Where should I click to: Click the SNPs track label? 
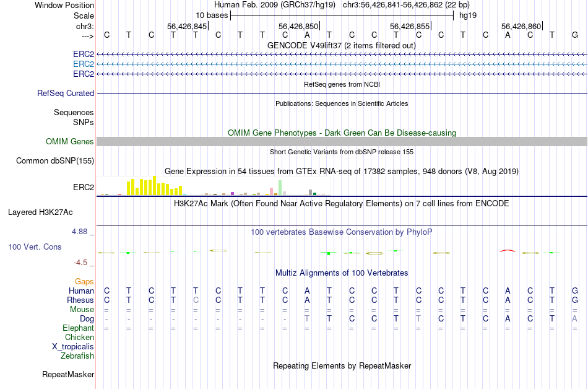click(x=84, y=122)
